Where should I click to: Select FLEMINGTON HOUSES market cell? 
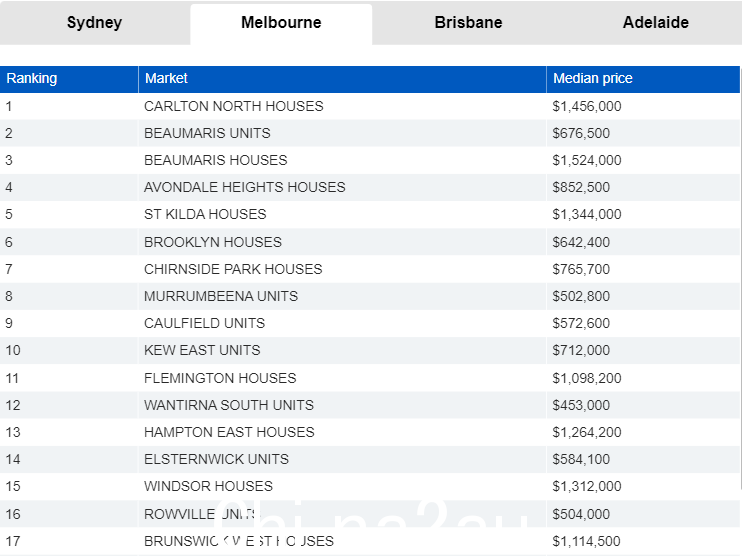pyautogui.click(x=342, y=378)
